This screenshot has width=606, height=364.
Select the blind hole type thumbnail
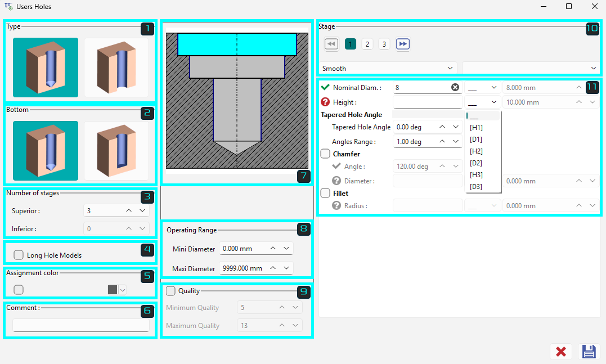point(45,68)
